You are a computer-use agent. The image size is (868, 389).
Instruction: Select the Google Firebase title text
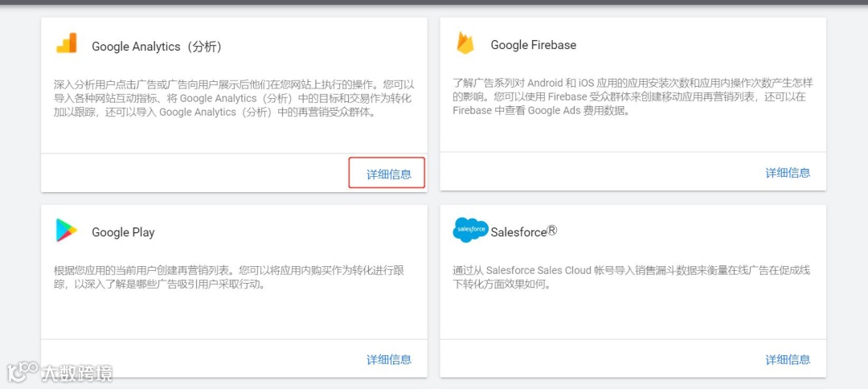533,45
